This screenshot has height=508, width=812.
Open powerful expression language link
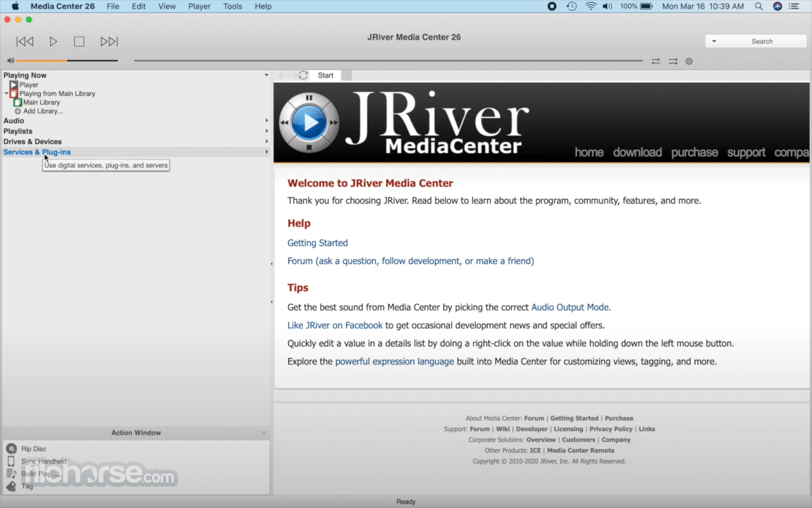coord(394,361)
